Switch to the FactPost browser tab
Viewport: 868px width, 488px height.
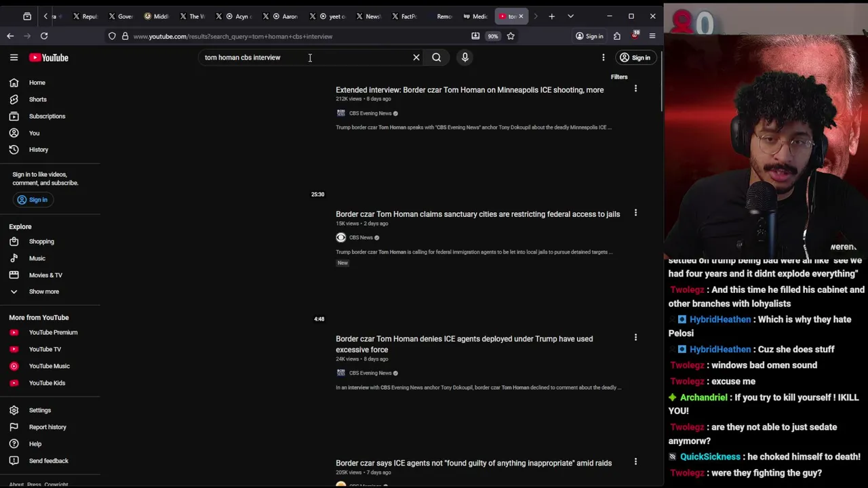click(404, 16)
